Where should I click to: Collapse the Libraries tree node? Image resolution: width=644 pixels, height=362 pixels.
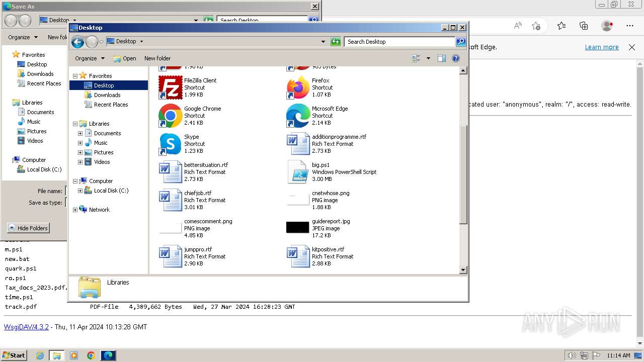click(75, 124)
